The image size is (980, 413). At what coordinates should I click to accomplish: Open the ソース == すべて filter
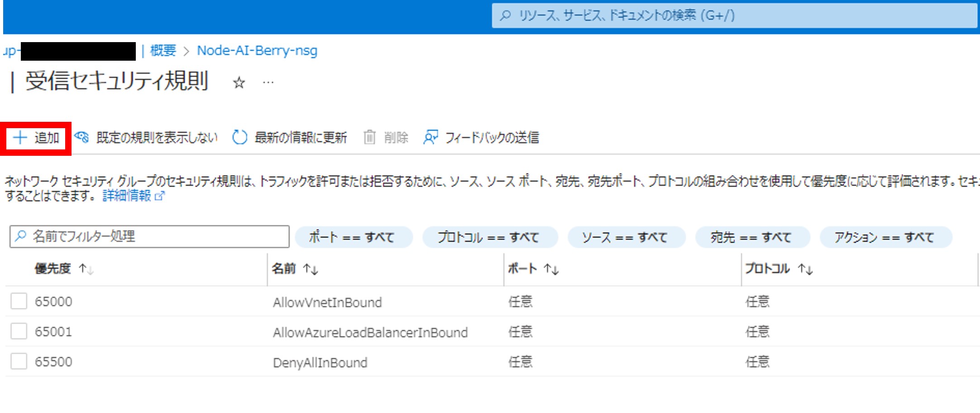tap(626, 237)
